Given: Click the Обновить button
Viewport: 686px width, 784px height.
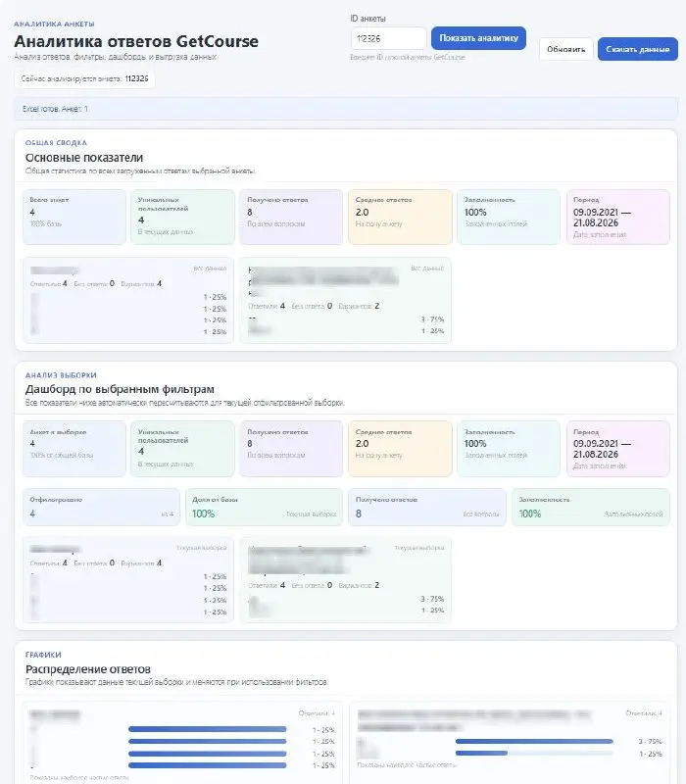Looking at the screenshot, I should point(566,49).
